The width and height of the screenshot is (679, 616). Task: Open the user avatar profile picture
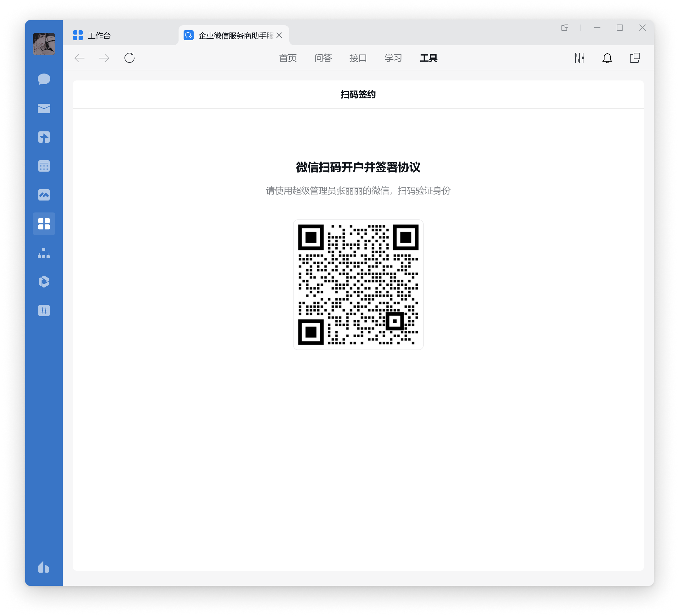tap(44, 44)
